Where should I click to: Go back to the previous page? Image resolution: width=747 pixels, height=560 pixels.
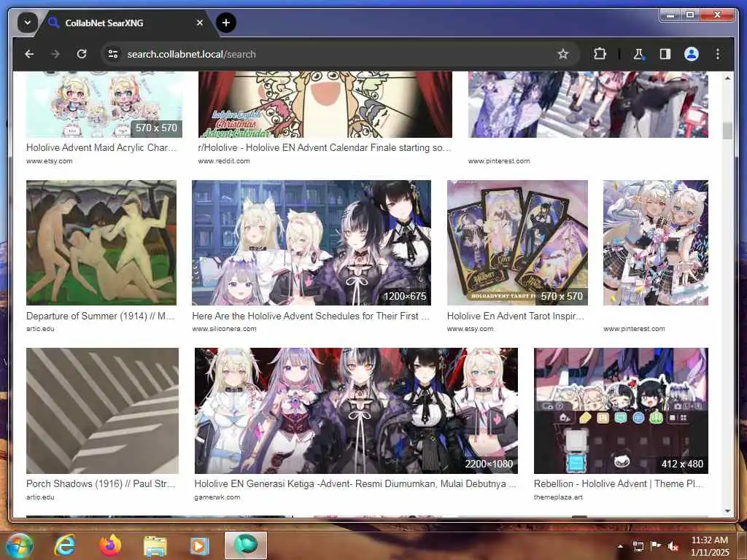pyautogui.click(x=29, y=54)
